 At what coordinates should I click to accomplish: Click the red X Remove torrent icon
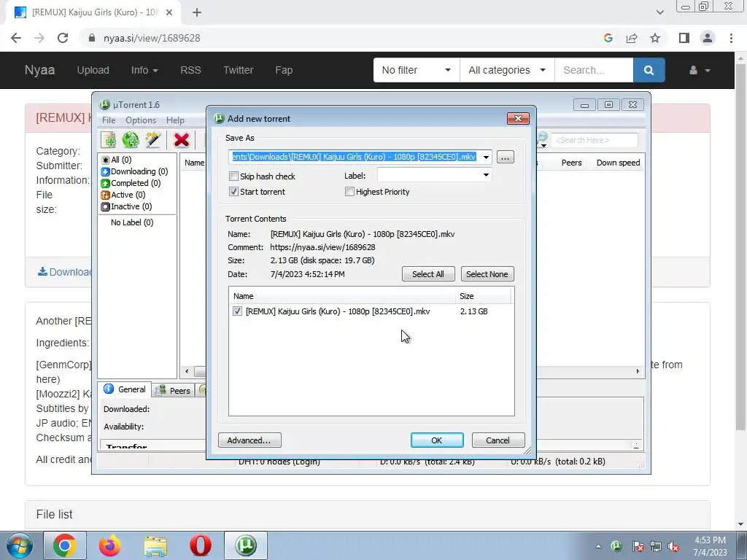[182, 140]
